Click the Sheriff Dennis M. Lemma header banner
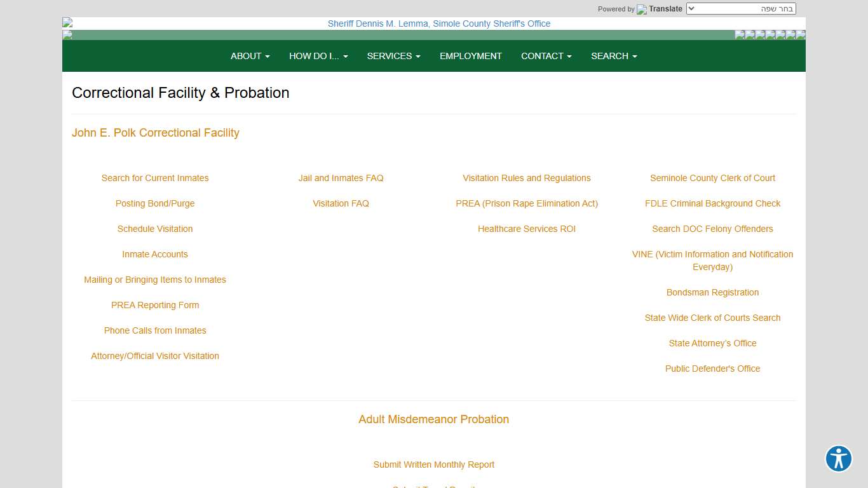 438,24
